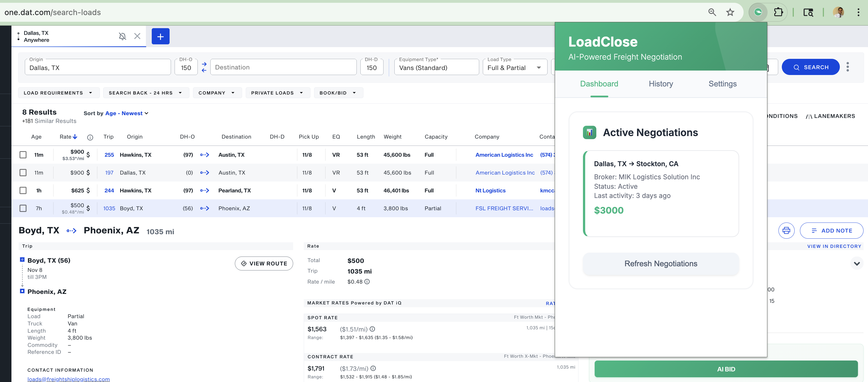This screenshot has width=868, height=382.
Task: Check the Hawkins to Austin load checkbox
Action: click(x=23, y=155)
